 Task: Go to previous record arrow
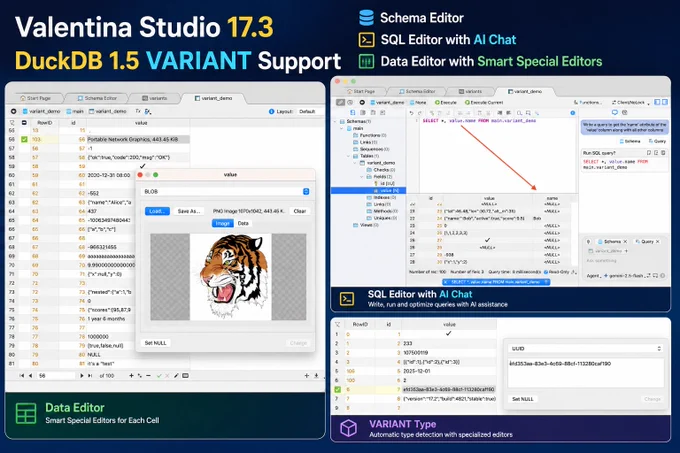[x=30, y=376]
